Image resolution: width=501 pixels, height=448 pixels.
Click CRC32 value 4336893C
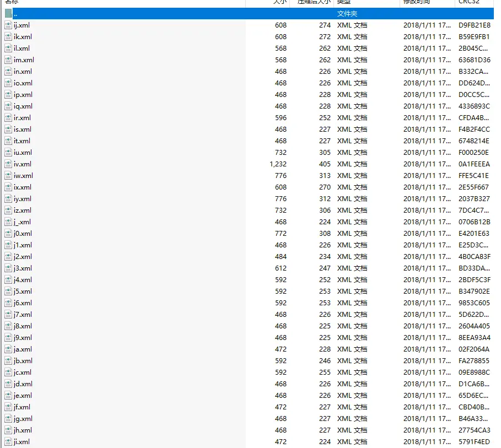(474, 106)
